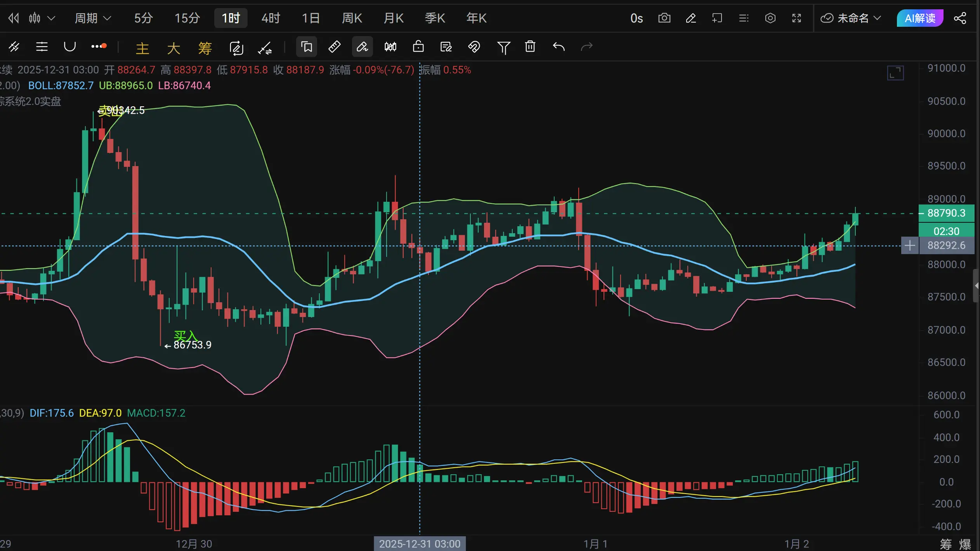Switch to the 周K timeframe

pos(352,18)
